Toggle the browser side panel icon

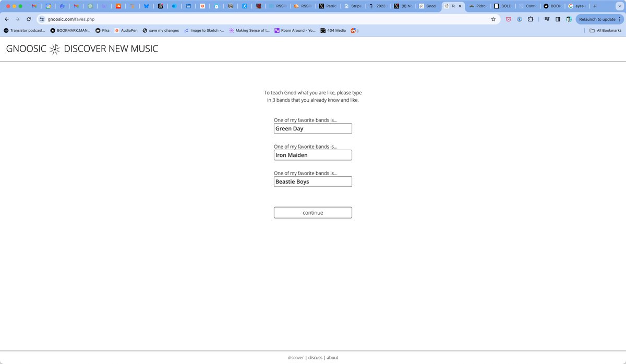[x=558, y=19]
